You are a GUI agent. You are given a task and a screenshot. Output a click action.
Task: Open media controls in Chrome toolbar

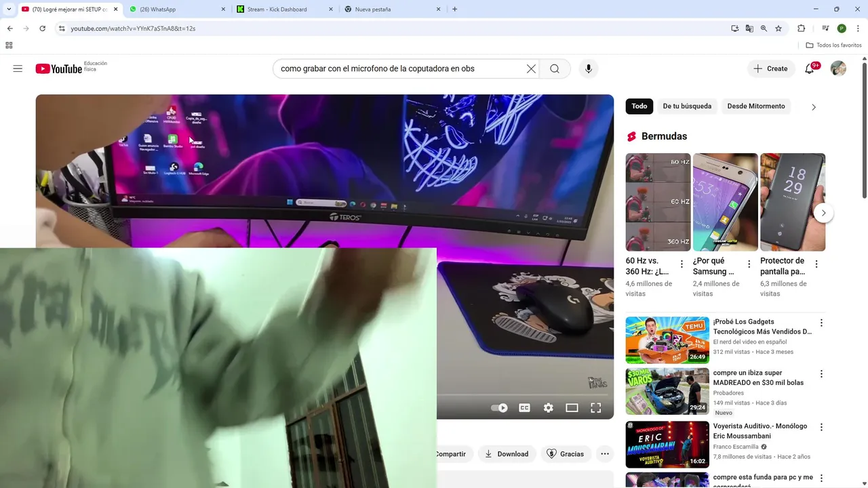[x=825, y=28]
